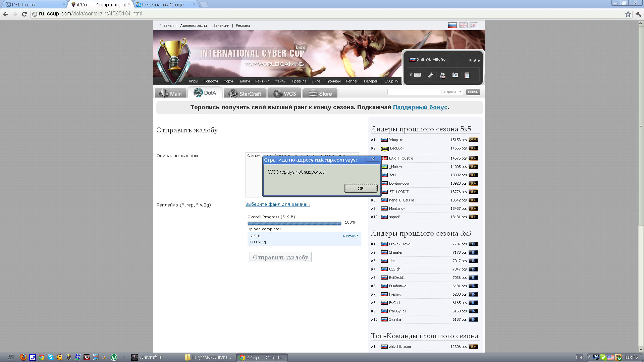Screen dimensions: 644x362
Task: Open the messages envelope icon
Action: [x=417, y=75]
